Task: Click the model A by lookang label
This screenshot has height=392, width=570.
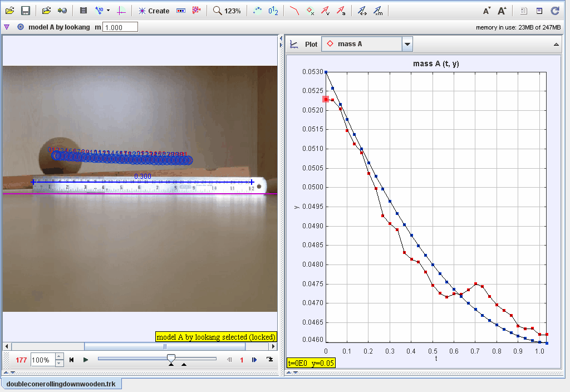Action: pos(59,27)
